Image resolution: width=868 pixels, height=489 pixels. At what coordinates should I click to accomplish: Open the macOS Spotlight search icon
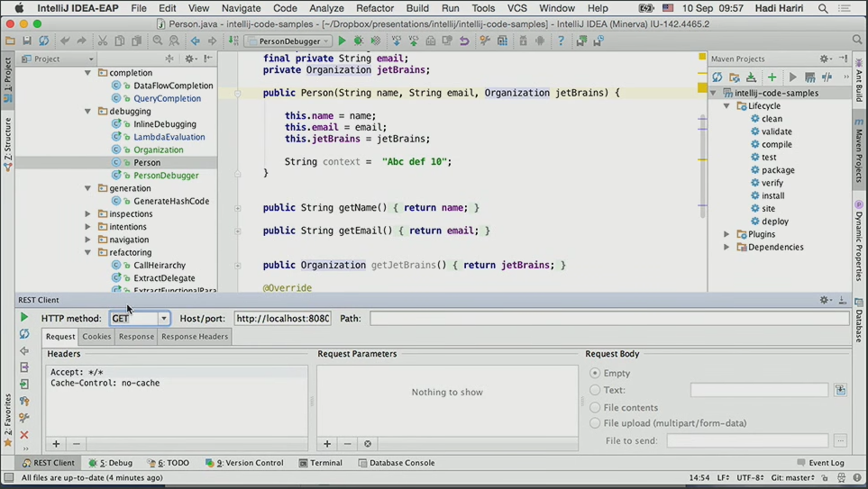coord(823,8)
